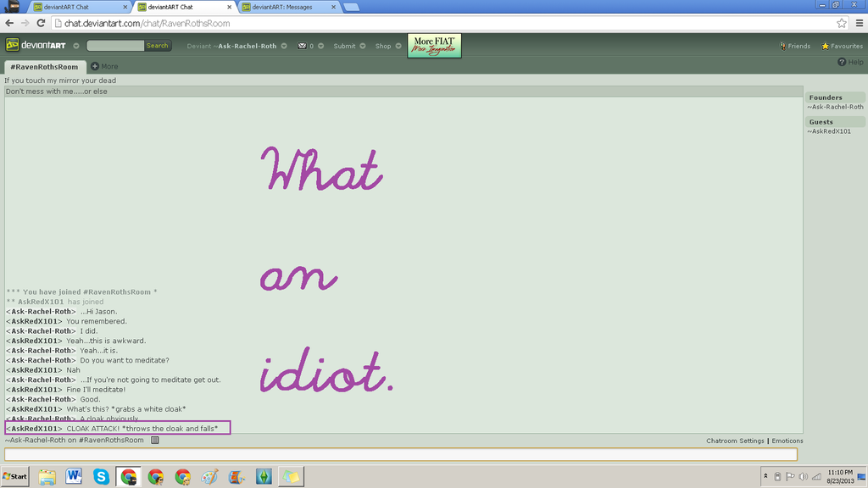Image resolution: width=868 pixels, height=488 pixels.
Task: Click the network signal icon in system tray
Action: click(x=816, y=476)
